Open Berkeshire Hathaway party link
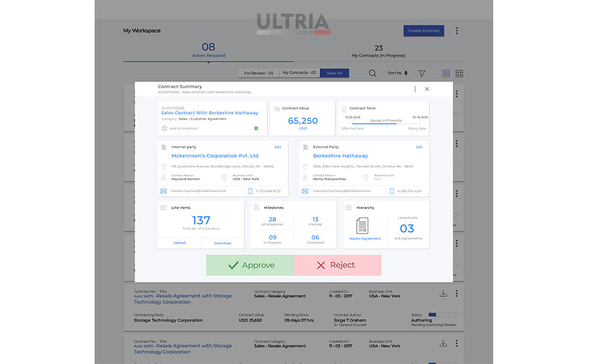 pyautogui.click(x=341, y=156)
